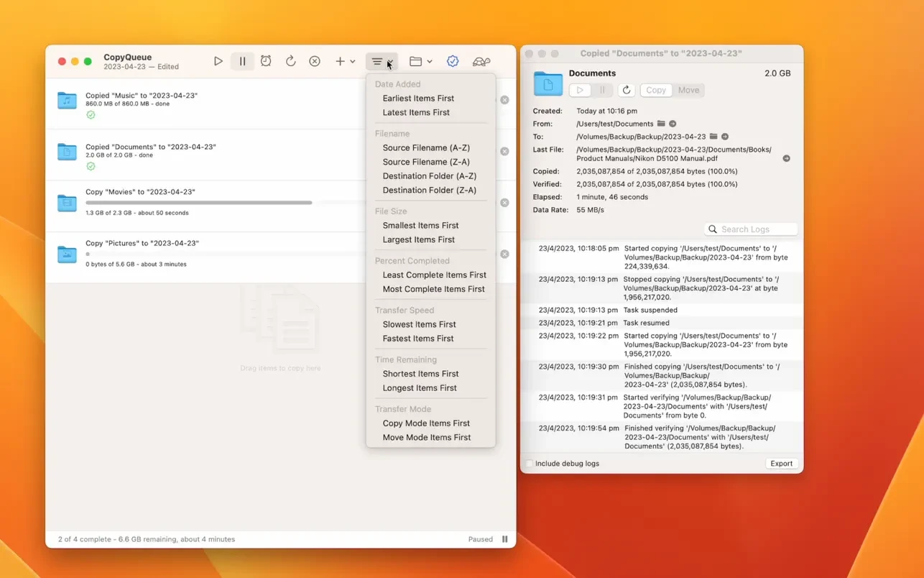Enable the Include debug logs checkbox

[530, 464]
